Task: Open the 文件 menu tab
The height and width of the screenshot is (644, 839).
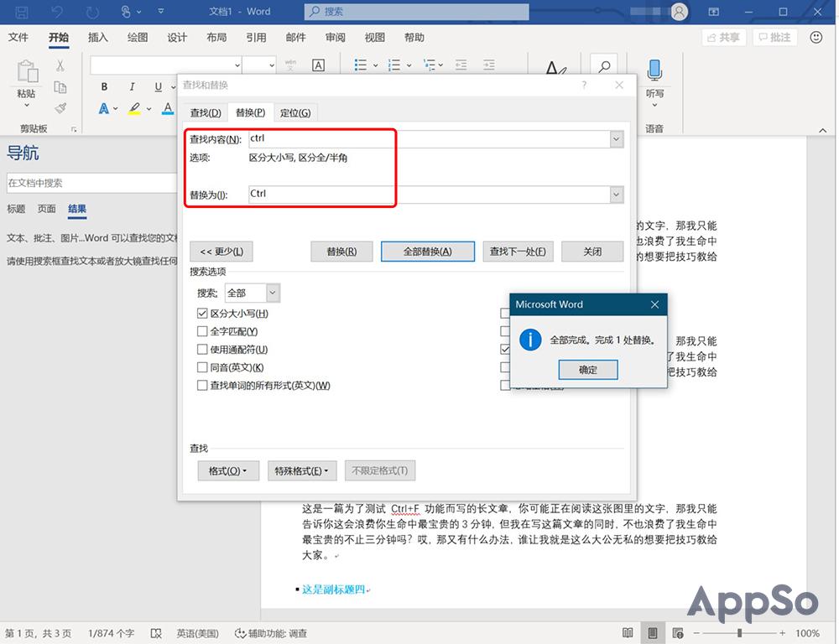Action: [18, 38]
